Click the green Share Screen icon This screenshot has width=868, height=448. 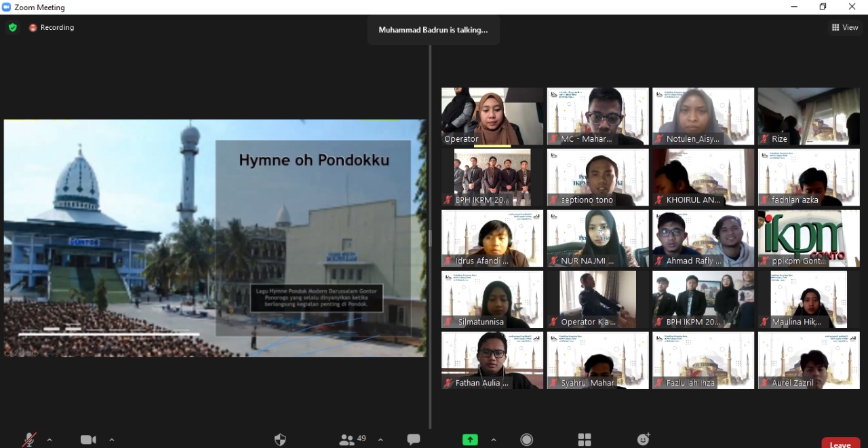pos(470,440)
